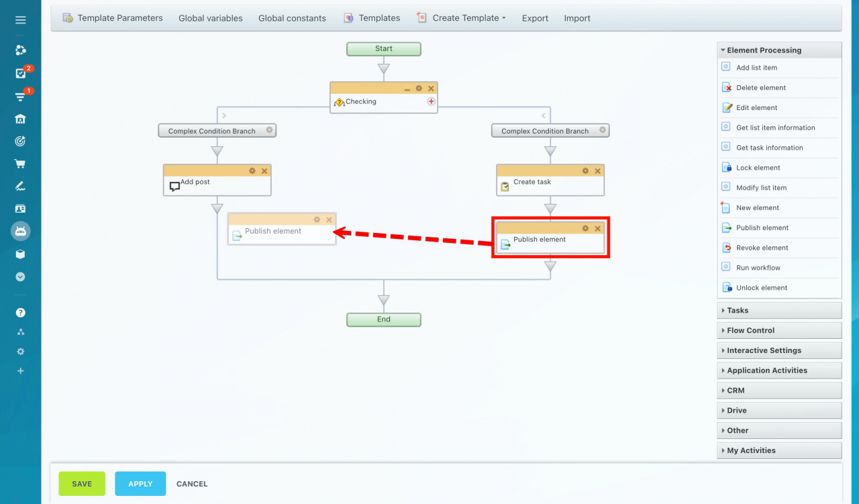Image resolution: width=859 pixels, height=504 pixels.
Task: Open the hamburger menu in the sidebar
Action: pyautogui.click(x=20, y=20)
